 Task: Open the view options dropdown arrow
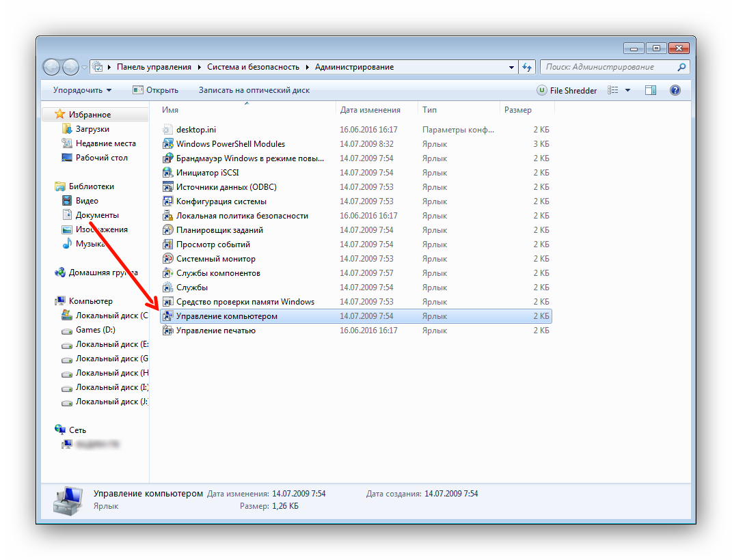point(627,90)
